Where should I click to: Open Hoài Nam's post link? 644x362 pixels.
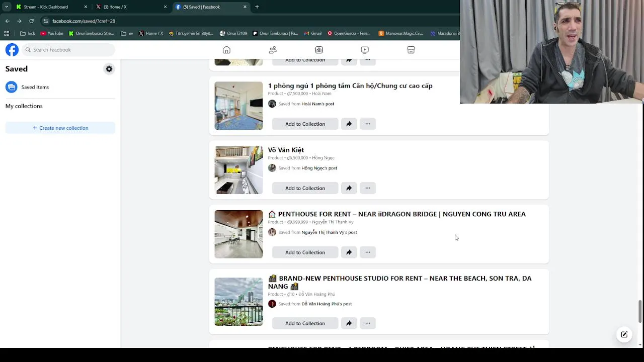(317, 104)
